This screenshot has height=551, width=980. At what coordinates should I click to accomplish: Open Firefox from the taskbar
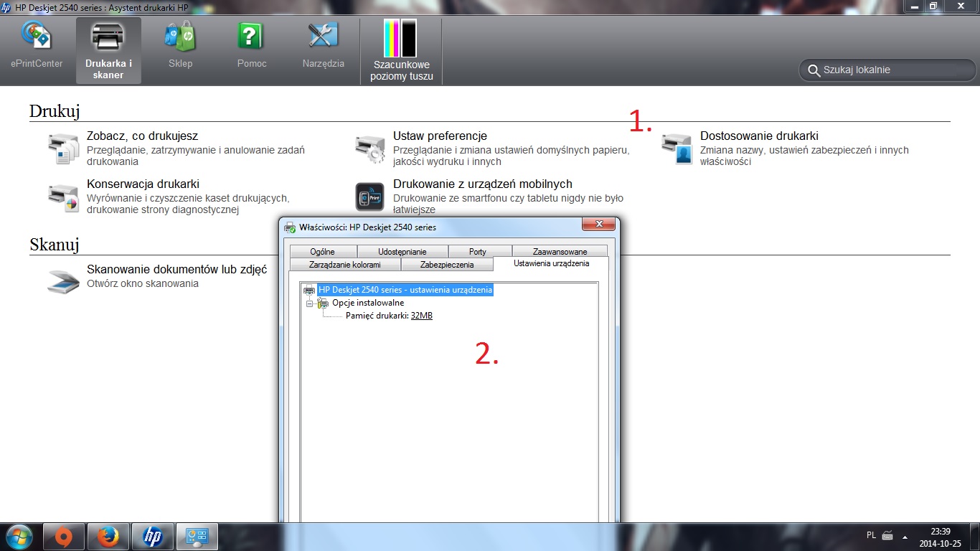click(108, 537)
